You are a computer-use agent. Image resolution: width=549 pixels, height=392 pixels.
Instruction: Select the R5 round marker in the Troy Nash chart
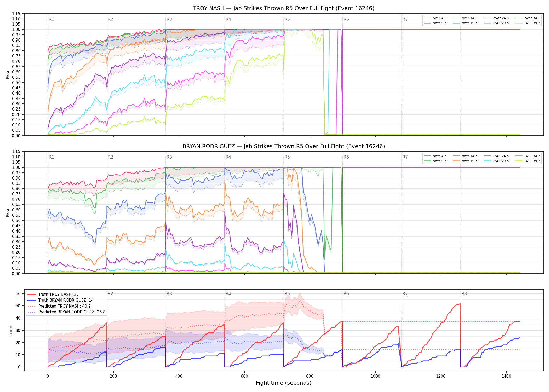287,19
